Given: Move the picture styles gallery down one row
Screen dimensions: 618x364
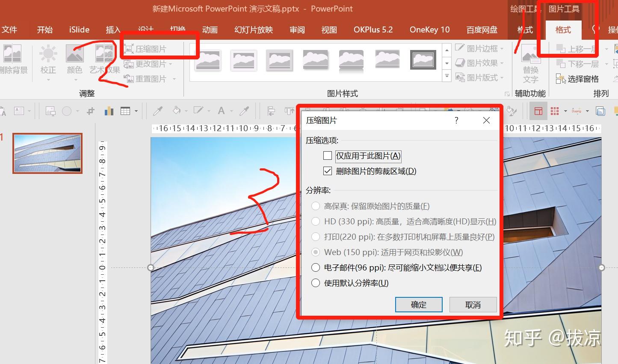Looking at the screenshot, I should (446, 63).
